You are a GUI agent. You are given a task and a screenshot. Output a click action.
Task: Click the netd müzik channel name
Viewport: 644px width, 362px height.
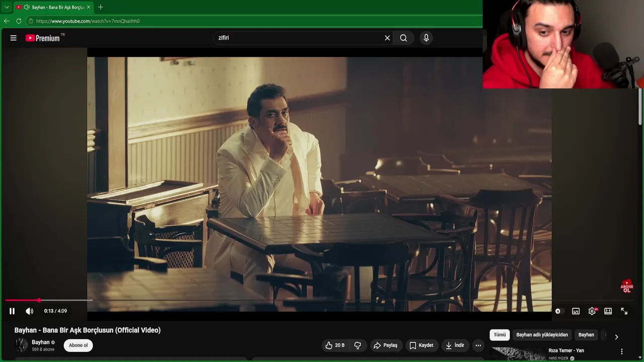pos(558,358)
